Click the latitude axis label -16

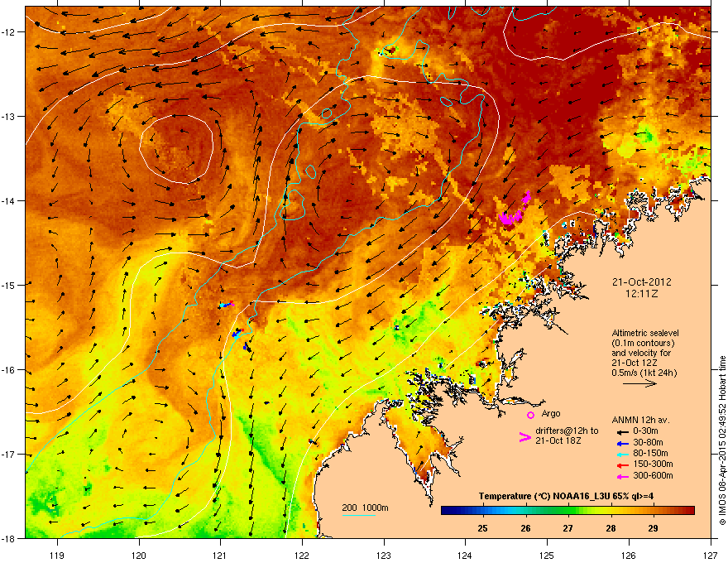point(9,370)
